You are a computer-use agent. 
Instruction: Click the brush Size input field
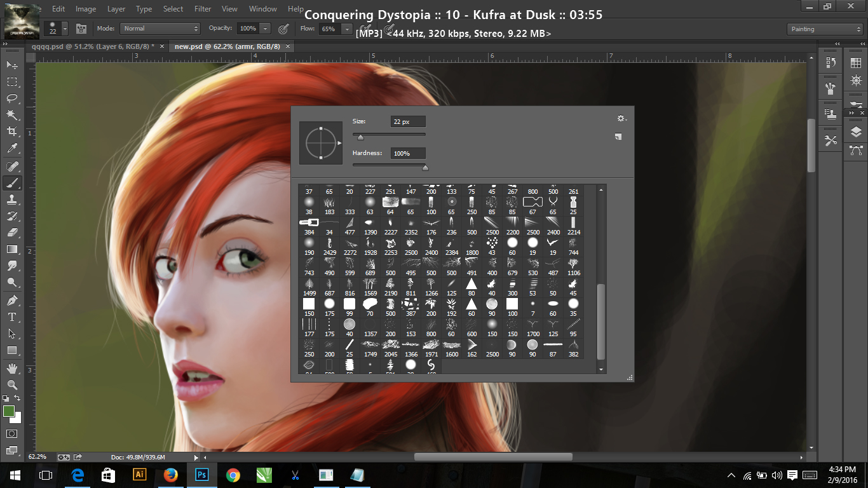click(x=408, y=121)
